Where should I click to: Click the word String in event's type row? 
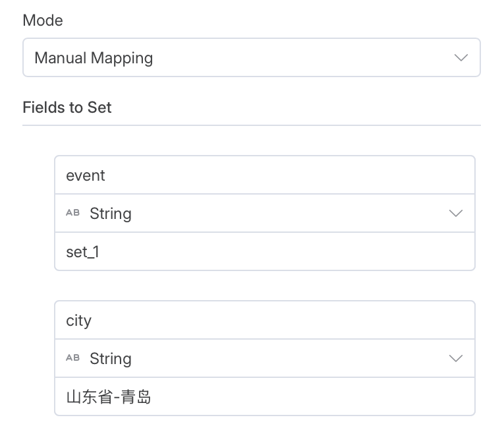tap(111, 214)
